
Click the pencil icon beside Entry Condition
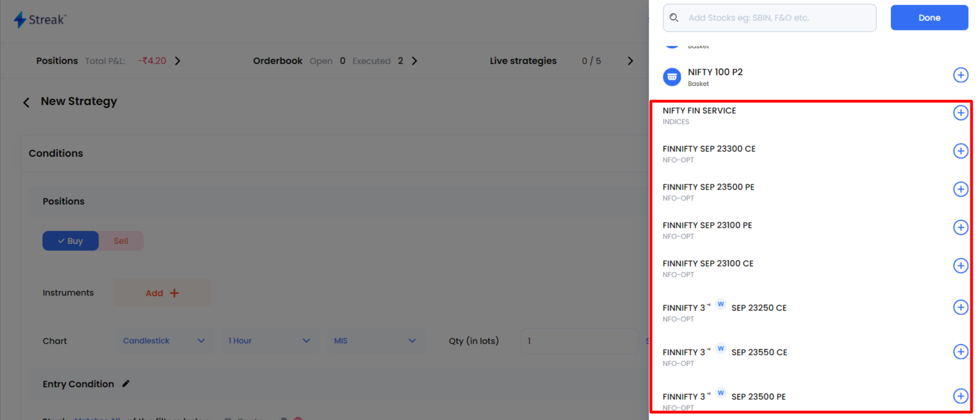tap(126, 383)
